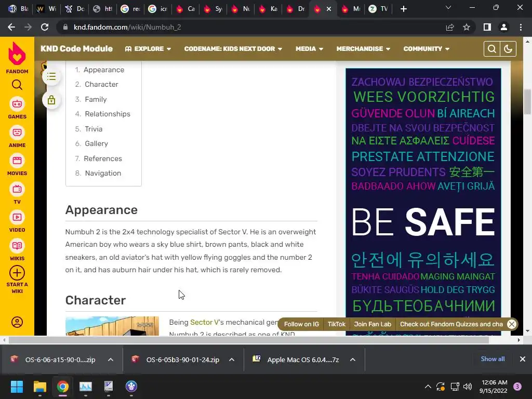Switch to the Ca tab
This screenshot has height=399, width=532.
pyautogui.click(x=185, y=9)
